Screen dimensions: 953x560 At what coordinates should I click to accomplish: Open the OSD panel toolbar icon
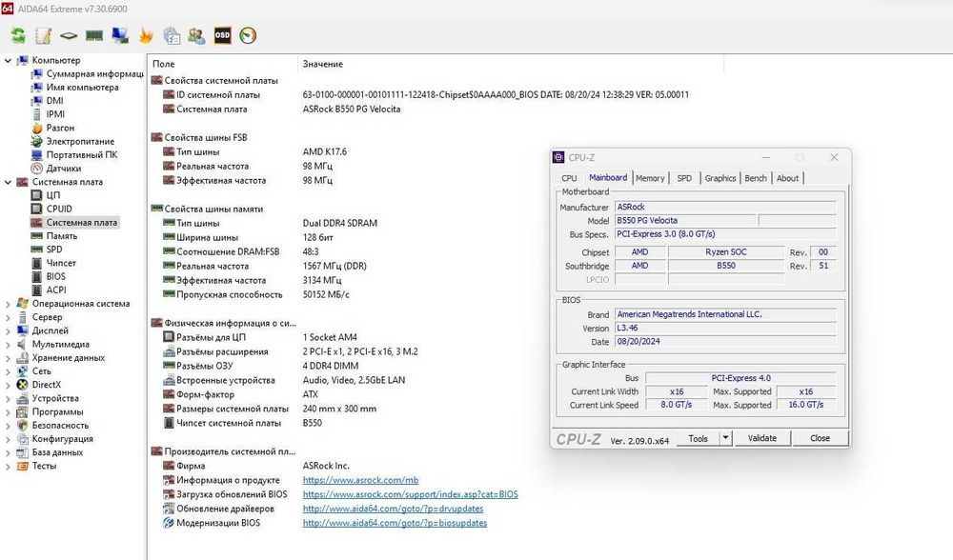point(222,35)
